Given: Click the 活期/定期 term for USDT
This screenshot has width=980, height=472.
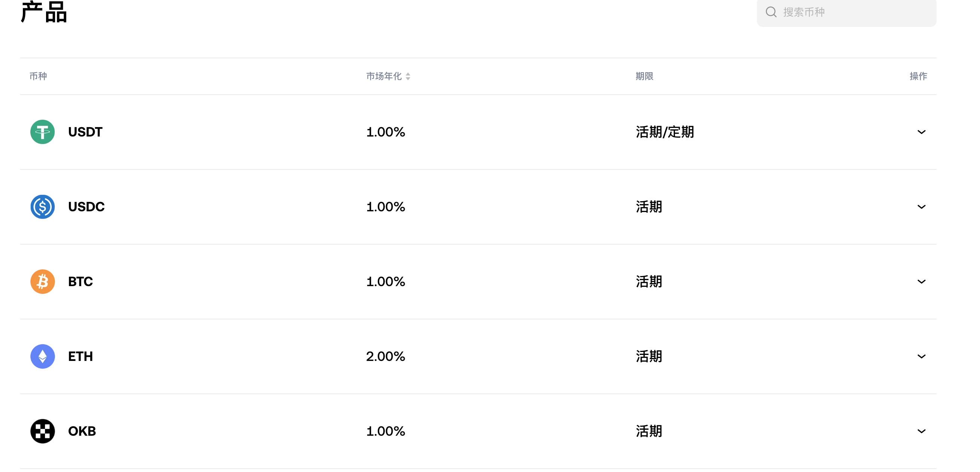Looking at the screenshot, I should (x=664, y=132).
